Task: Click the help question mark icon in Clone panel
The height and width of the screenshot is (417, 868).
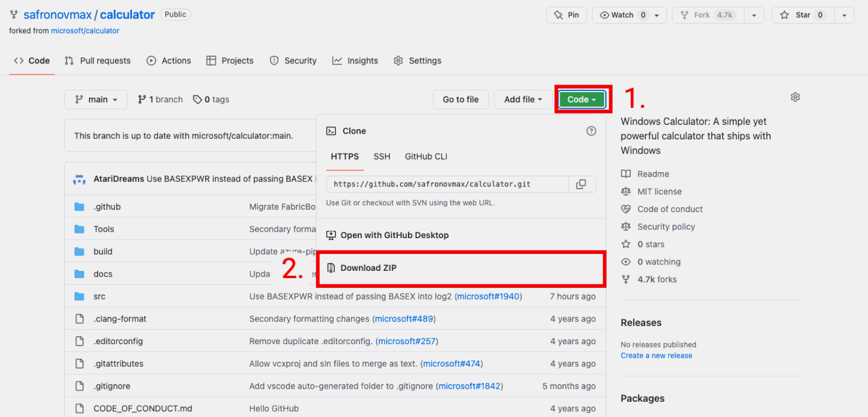Action: [x=591, y=131]
